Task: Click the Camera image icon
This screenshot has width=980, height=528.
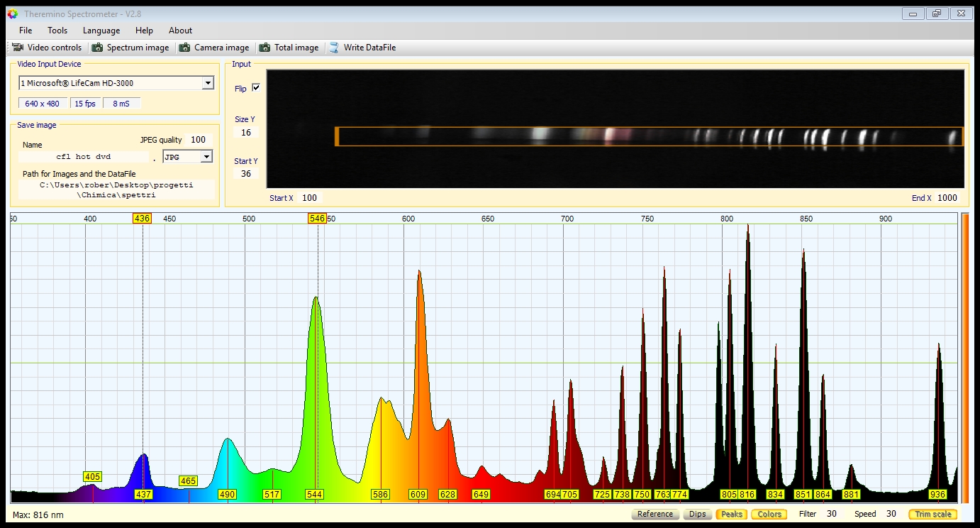Action: (184, 48)
